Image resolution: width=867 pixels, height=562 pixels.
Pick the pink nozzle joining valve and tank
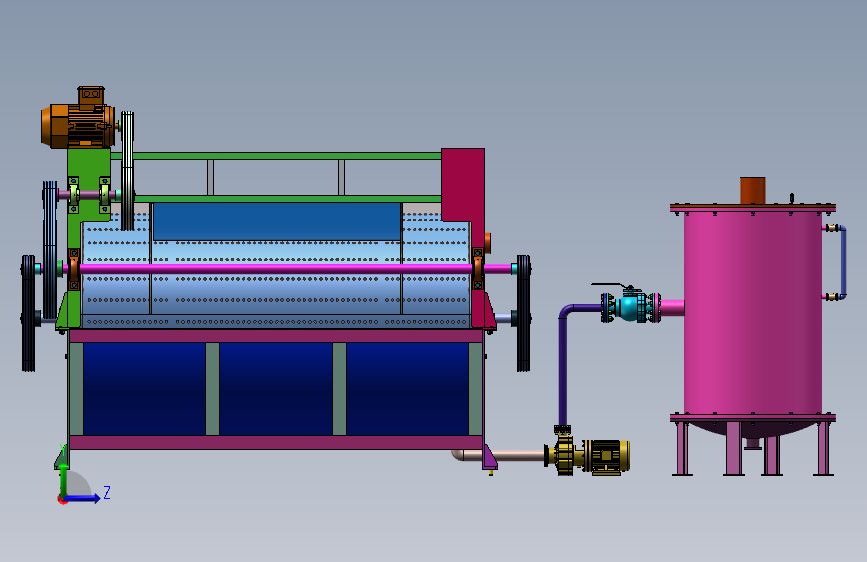click(672, 308)
